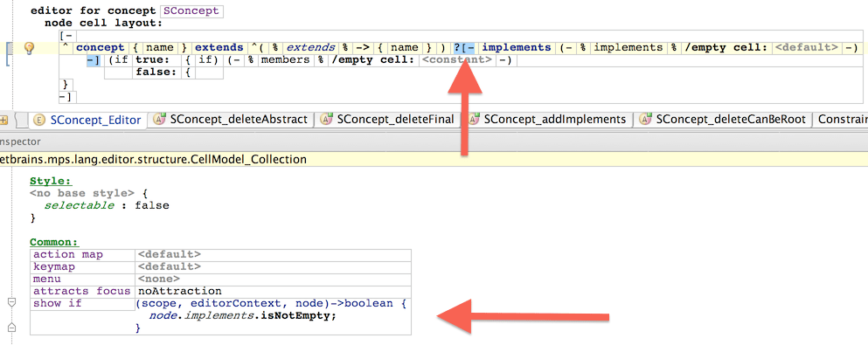
Task: Click the plus icon left of tabs
Action: (x=3, y=120)
